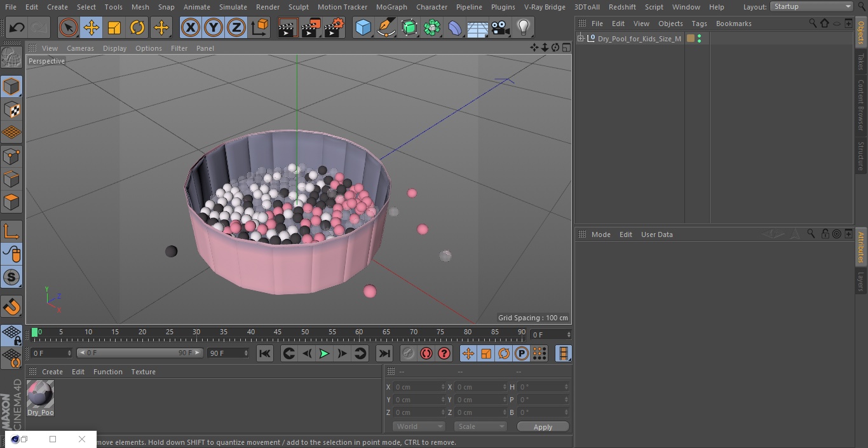Record active objects keyframe
The image size is (868, 448).
coord(409,353)
